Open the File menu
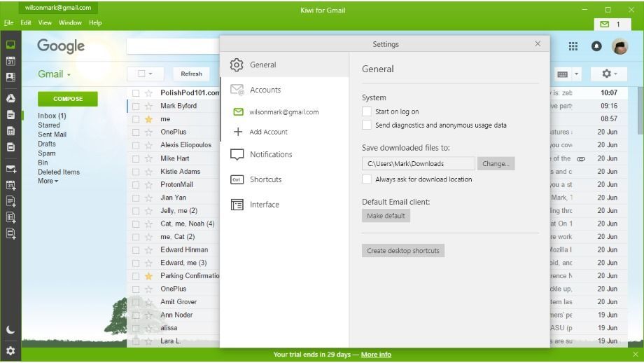 tap(8, 22)
